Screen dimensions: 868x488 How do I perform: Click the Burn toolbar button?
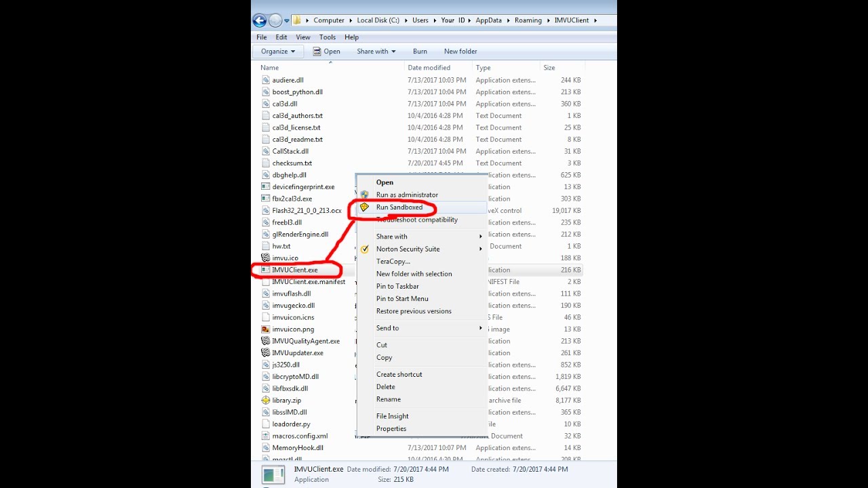click(420, 52)
